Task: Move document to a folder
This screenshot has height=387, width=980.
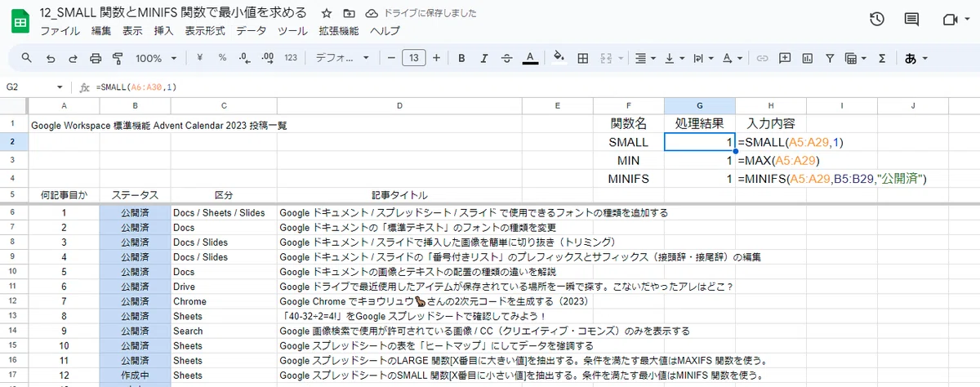Action: [350, 14]
